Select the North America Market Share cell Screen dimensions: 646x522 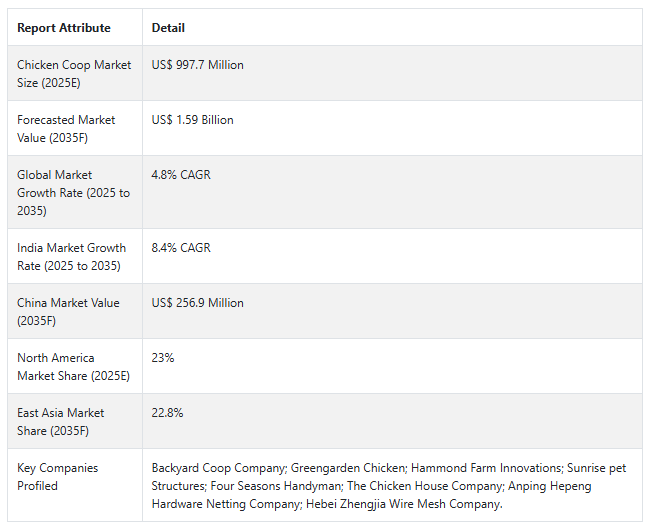coord(75,366)
